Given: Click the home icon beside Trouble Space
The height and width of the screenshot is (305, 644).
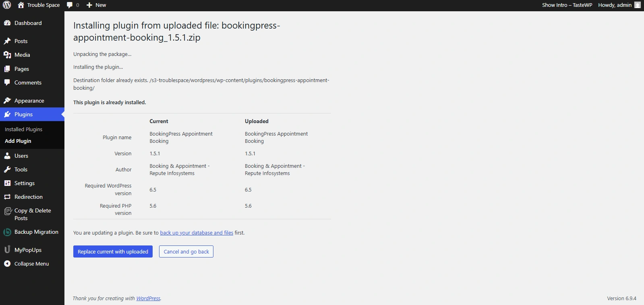Looking at the screenshot, I should 21,5.
